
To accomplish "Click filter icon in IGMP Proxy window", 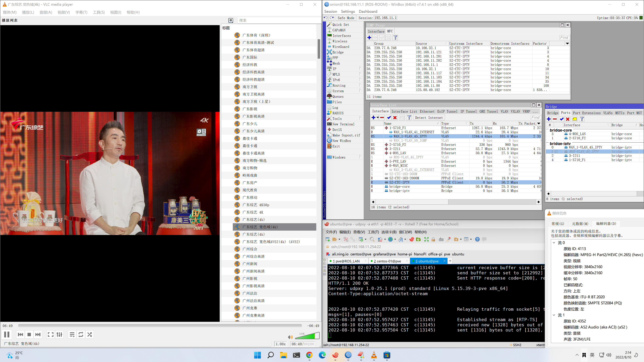I will pyautogui.click(x=395, y=38).
